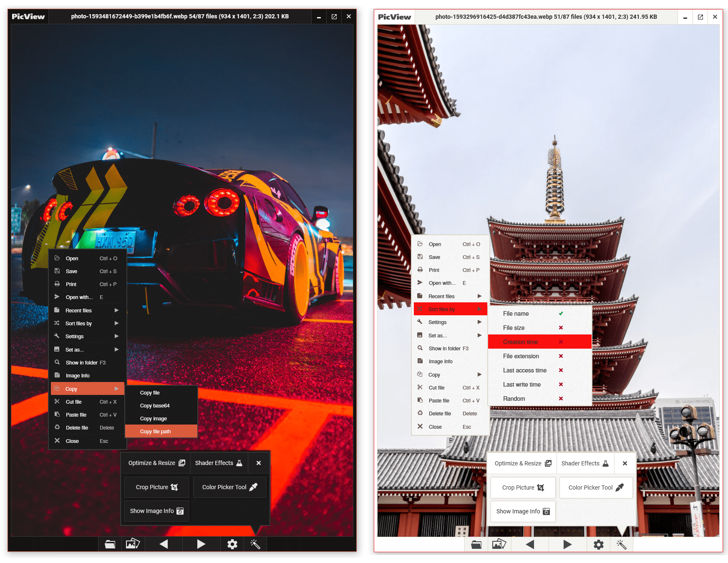Click the fullscreen icon in the title bar
Screen dimensions: 728x563
[x=334, y=16]
